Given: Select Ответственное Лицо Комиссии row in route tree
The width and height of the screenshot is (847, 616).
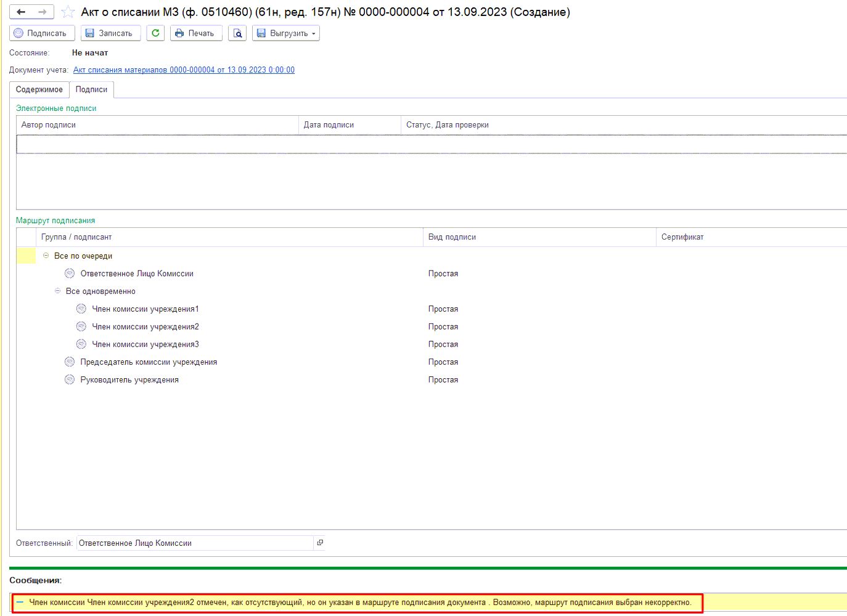Looking at the screenshot, I should [432, 274].
